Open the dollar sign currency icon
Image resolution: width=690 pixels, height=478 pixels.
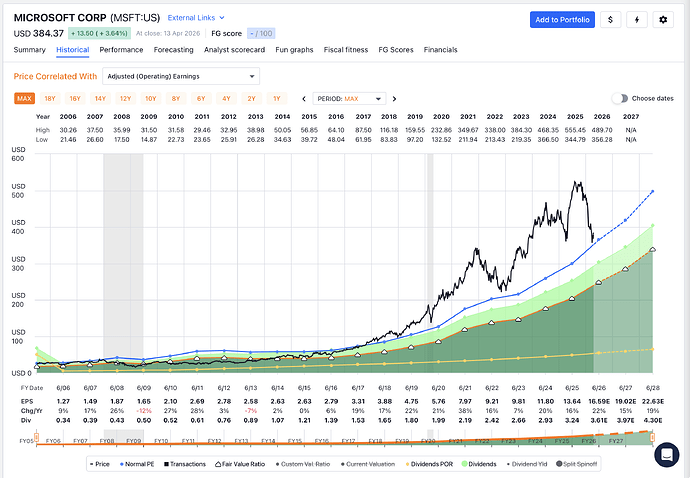[611, 19]
